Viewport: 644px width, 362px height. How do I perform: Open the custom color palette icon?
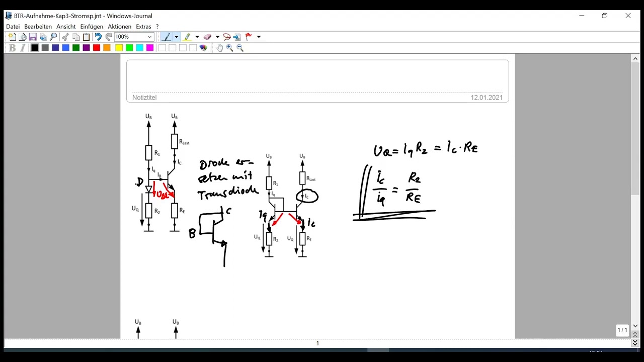coord(203,48)
